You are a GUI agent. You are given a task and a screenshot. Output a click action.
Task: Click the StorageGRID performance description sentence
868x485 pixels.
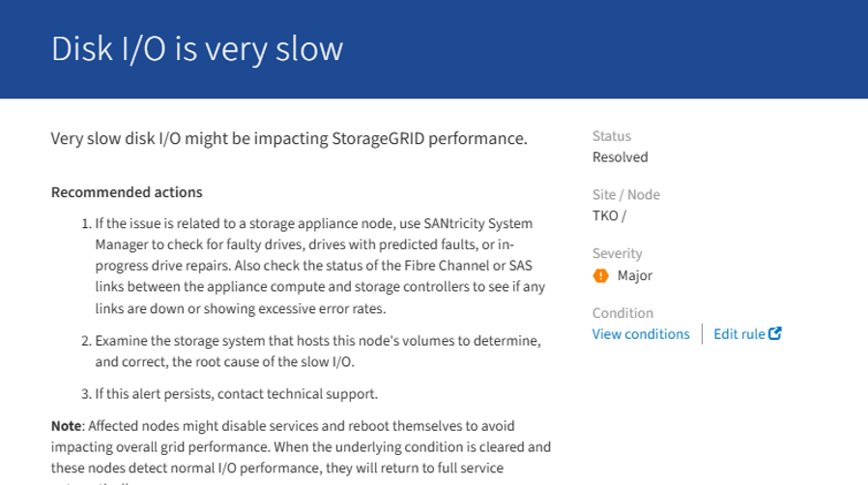289,138
